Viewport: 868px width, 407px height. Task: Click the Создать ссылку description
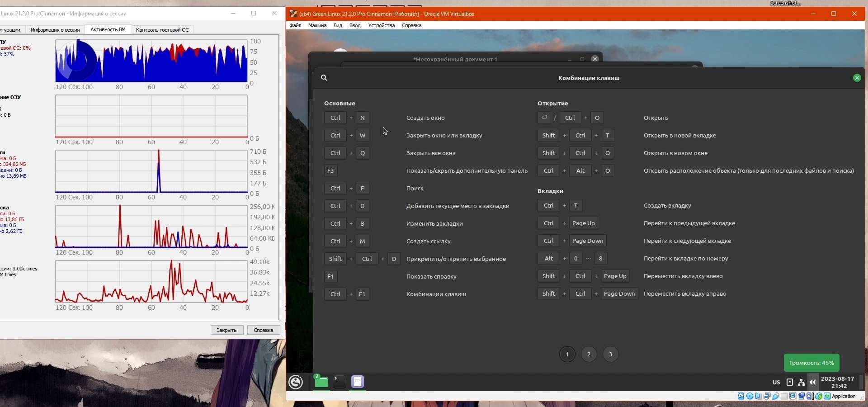pyautogui.click(x=429, y=241)
